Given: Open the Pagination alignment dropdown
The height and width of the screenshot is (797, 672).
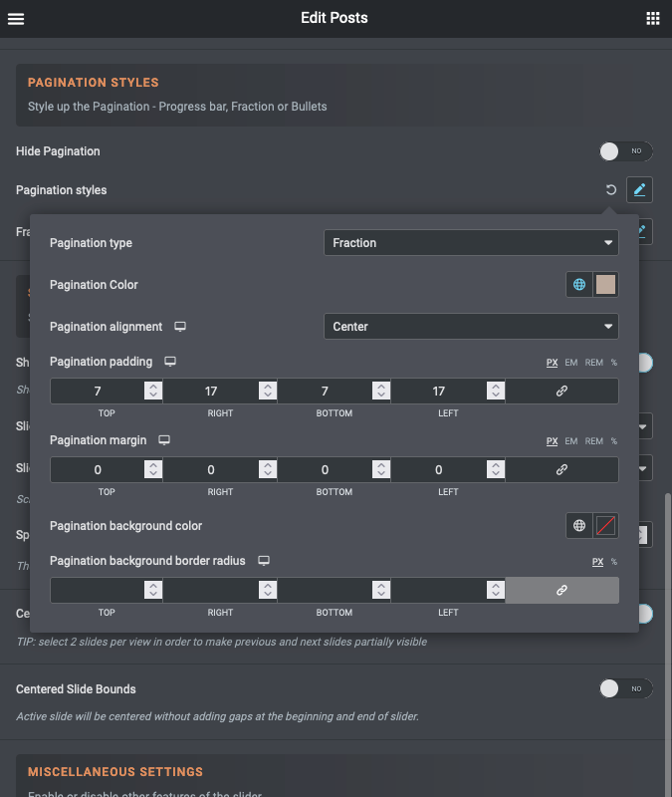Looking at the screenshot, I should click(x=471, y=326).
